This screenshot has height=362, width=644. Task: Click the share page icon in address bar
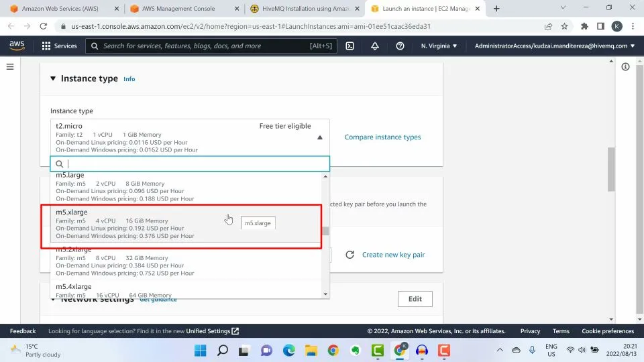click(x=548, y=26)
